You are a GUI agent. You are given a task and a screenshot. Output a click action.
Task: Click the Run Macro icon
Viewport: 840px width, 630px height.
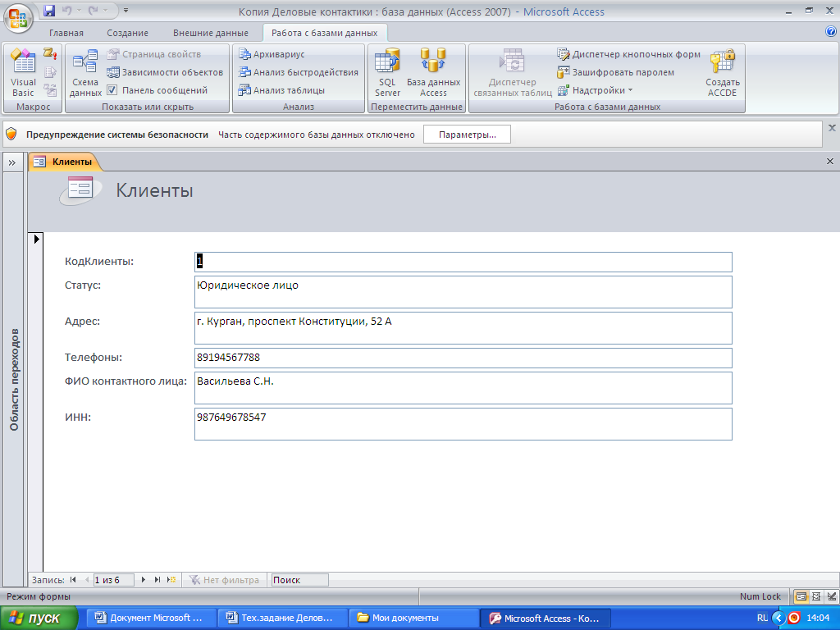(x=50, y=53)
